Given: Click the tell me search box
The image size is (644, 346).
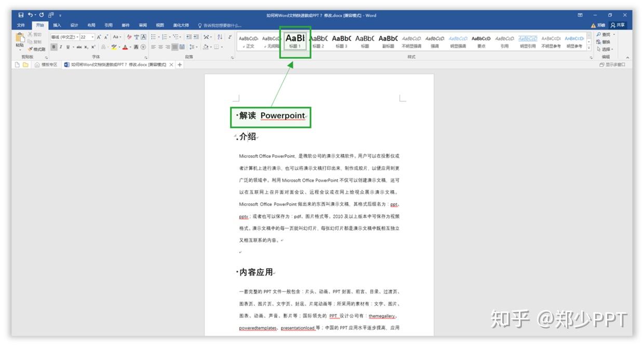Looking at the screenshot, I should [x=220, y=25].
